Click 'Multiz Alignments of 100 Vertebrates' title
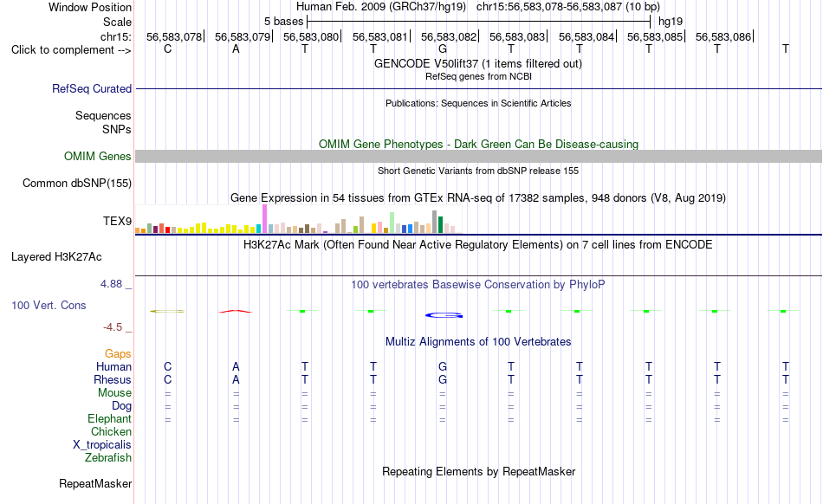Viewport: 823px width, 504px height. 478,342
